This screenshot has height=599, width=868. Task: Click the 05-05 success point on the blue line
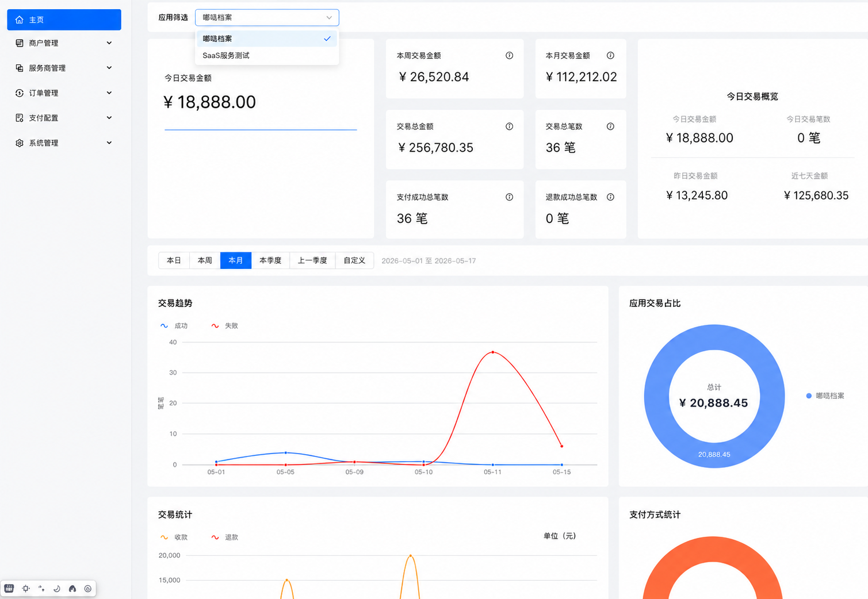286,453
